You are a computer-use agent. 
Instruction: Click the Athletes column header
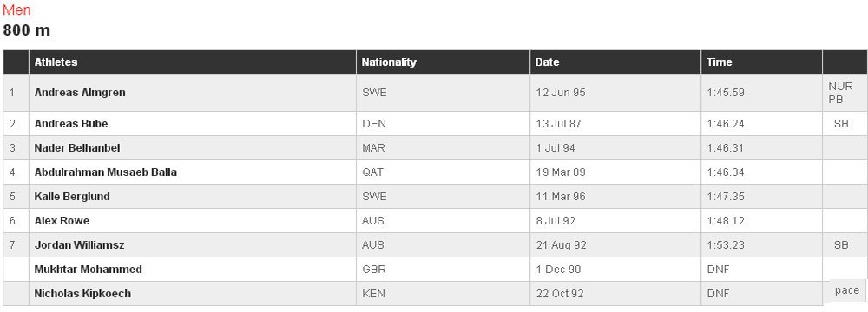56,62
